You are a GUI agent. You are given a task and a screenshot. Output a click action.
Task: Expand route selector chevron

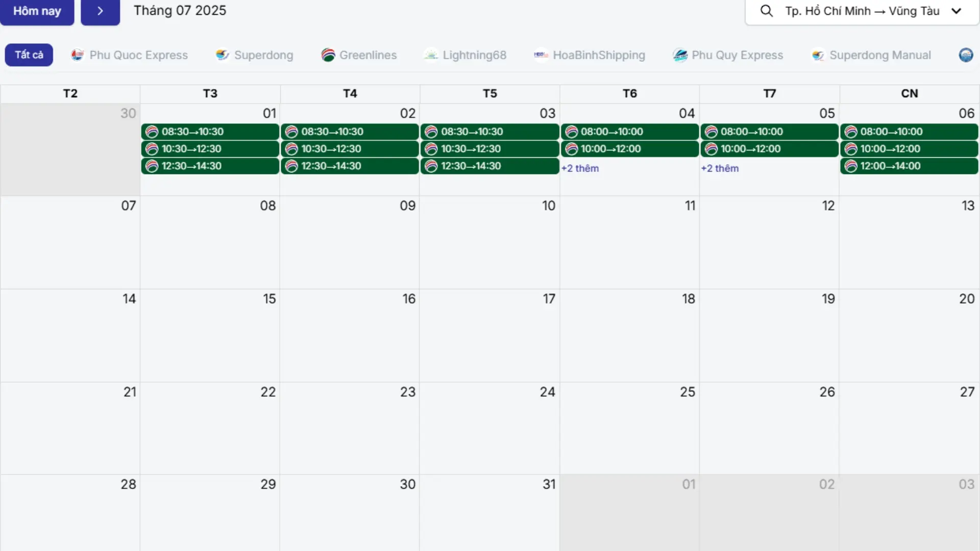coord(956,11)
